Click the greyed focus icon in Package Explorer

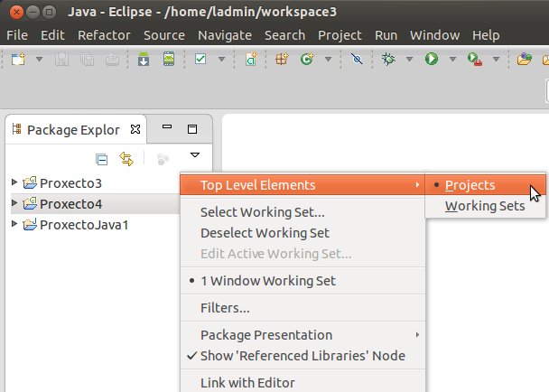(163, 159)
